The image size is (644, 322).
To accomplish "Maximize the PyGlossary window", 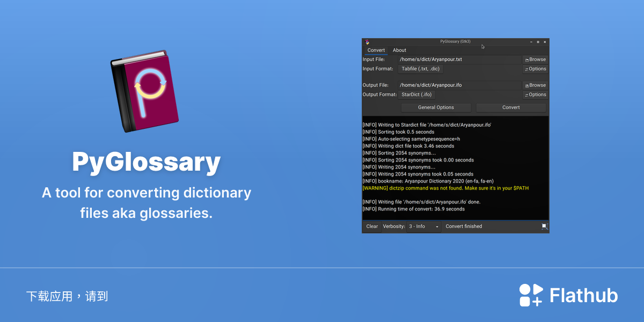I will [538, 42].
